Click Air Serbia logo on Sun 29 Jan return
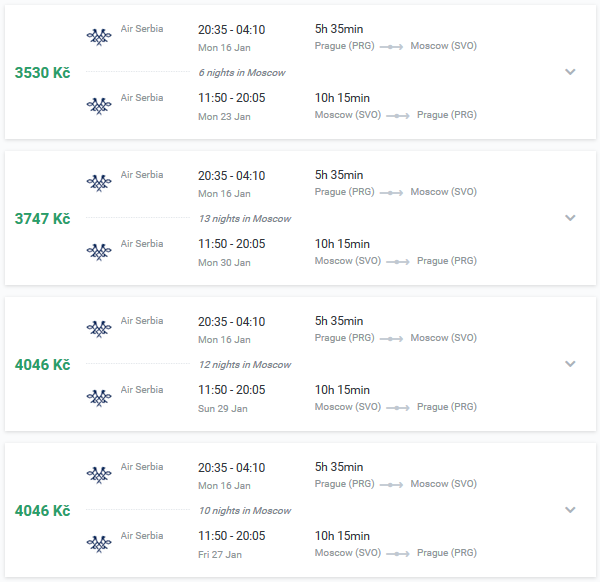 tap(99, 398)
